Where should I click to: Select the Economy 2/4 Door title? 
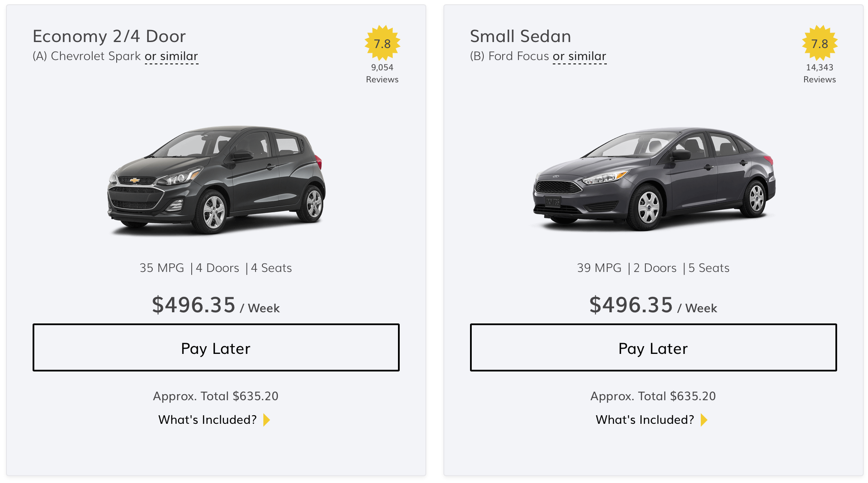109,36
